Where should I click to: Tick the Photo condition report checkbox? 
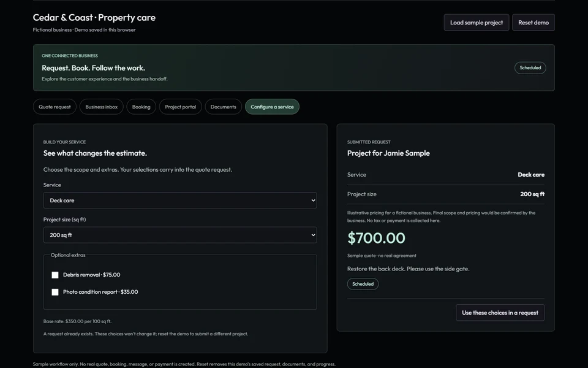(55, 292)
